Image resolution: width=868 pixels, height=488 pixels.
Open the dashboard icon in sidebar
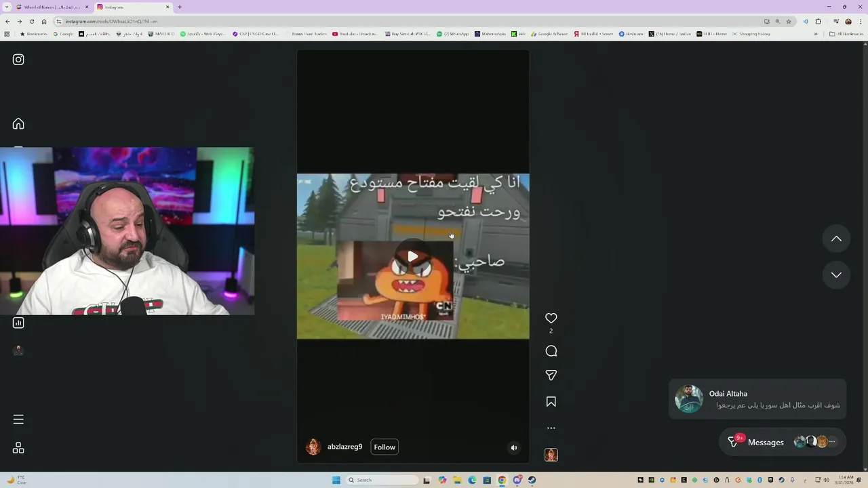[x=18, y=323]
